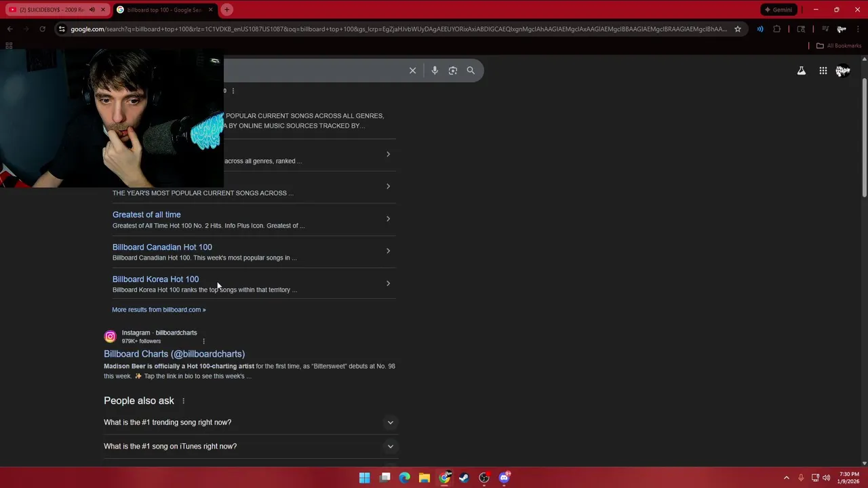Open the Chrome extensions puzzle icon
Screen dimensions: 868x488
tap(777, 29)
